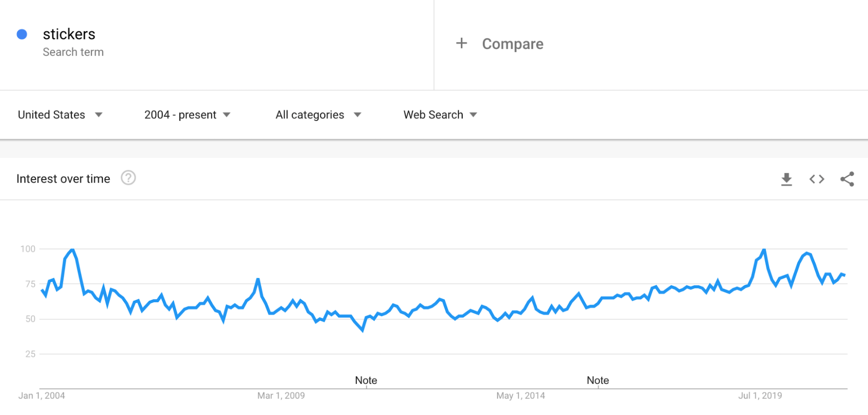Download the interest over time data
868x415 pixels.
click(787, 179)
